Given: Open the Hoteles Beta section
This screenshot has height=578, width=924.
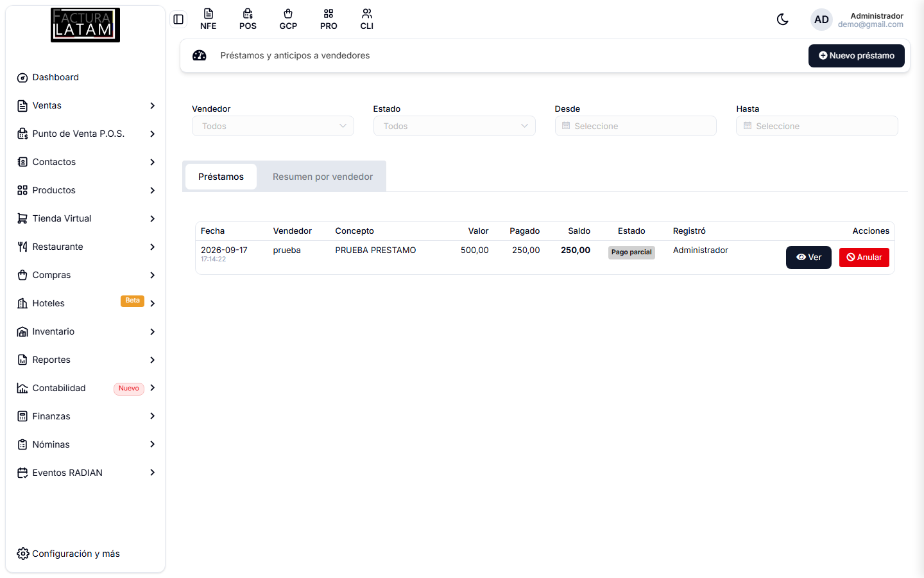Looking at the screenshot, I should tap(85, 303).
